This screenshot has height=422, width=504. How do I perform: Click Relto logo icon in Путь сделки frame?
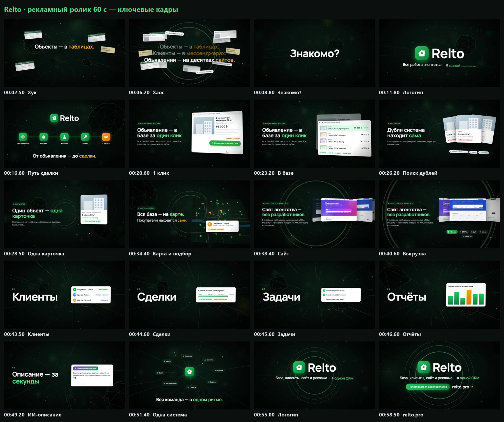[54, 118]
